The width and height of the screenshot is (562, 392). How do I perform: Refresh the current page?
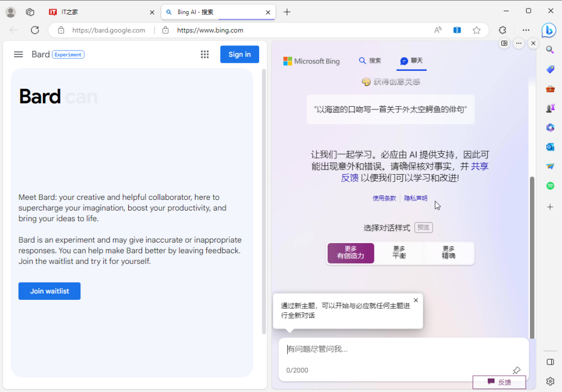tap(35, 30)
